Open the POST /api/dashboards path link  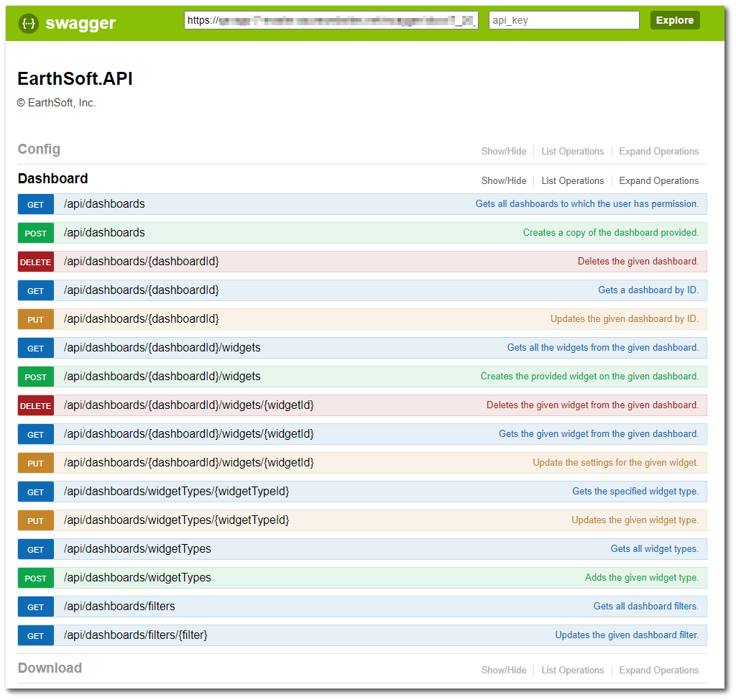[104, 232]
